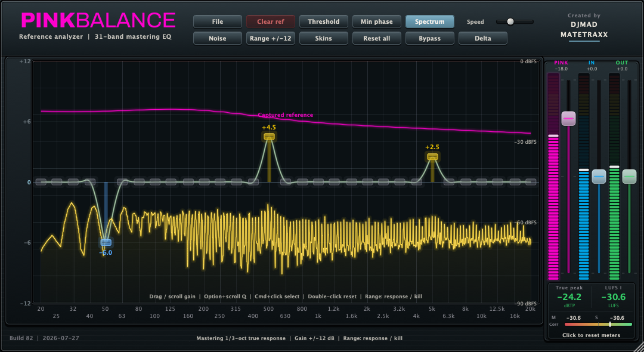644x352 pixels.
Task: Select the 125 Hz band handle
Action: tap(171, 182)
